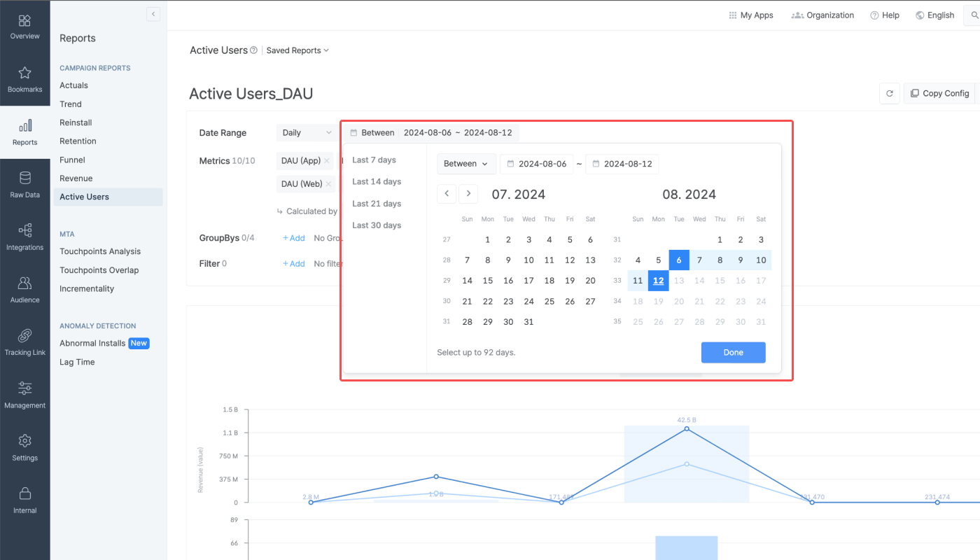
Task: Open Tracking Link section
Action: (x=24, y=343)
